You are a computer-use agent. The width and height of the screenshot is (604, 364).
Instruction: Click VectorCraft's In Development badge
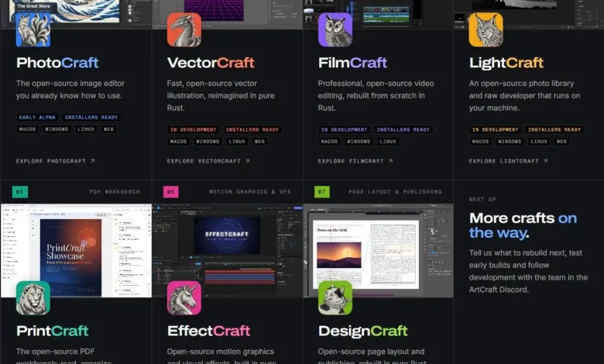pos(194,129)
